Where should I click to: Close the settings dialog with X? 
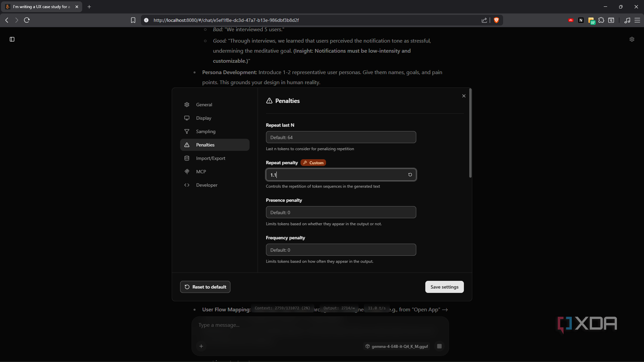(x=464, y=96)
